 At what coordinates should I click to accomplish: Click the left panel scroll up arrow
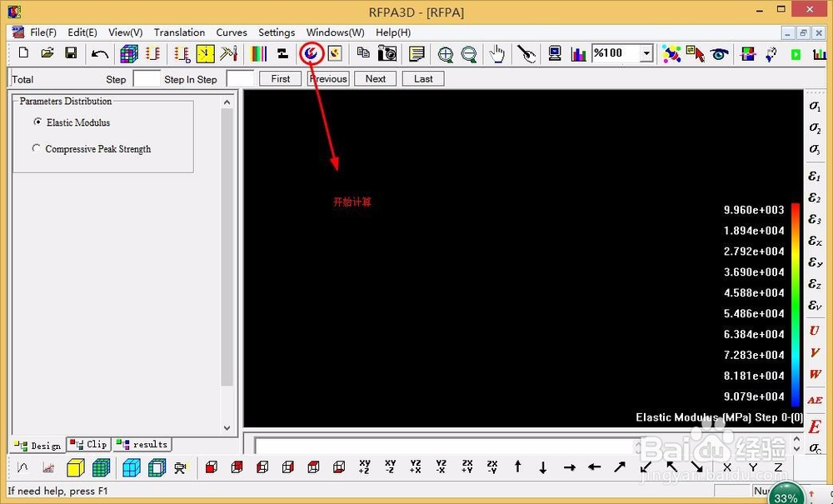(227, 102)
